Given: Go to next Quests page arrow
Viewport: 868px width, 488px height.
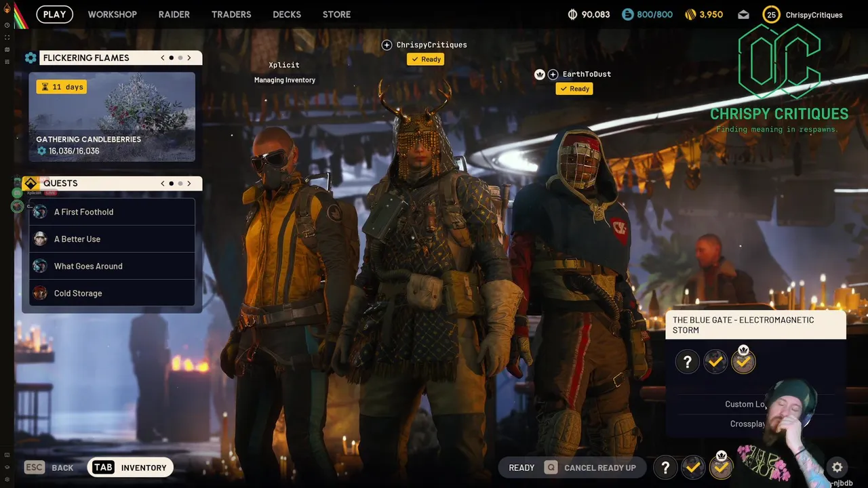Looking at the screenshot, I should point(189,183).
